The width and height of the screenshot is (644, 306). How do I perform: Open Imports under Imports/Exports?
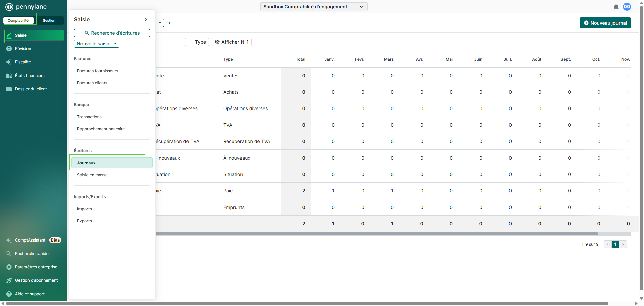(x=85, y=209)
